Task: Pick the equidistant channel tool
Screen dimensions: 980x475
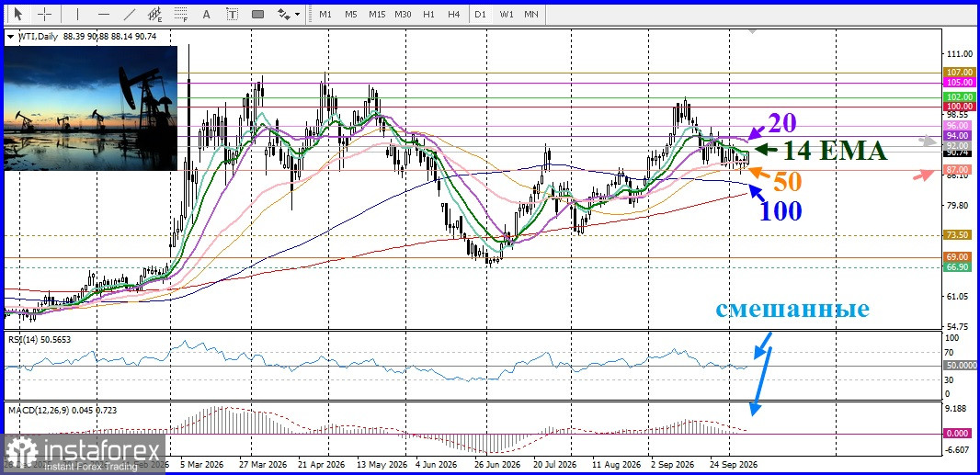Action: [155, 14]
